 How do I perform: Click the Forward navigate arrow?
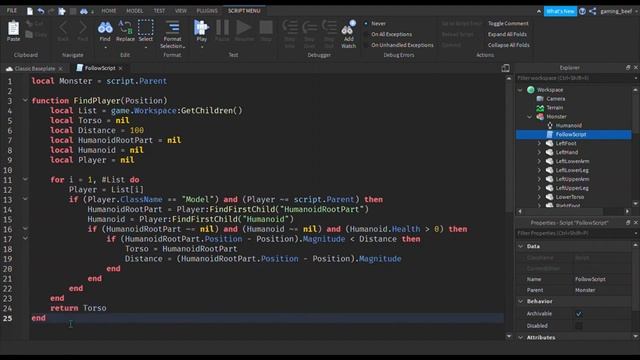click(x=82, y=28)
